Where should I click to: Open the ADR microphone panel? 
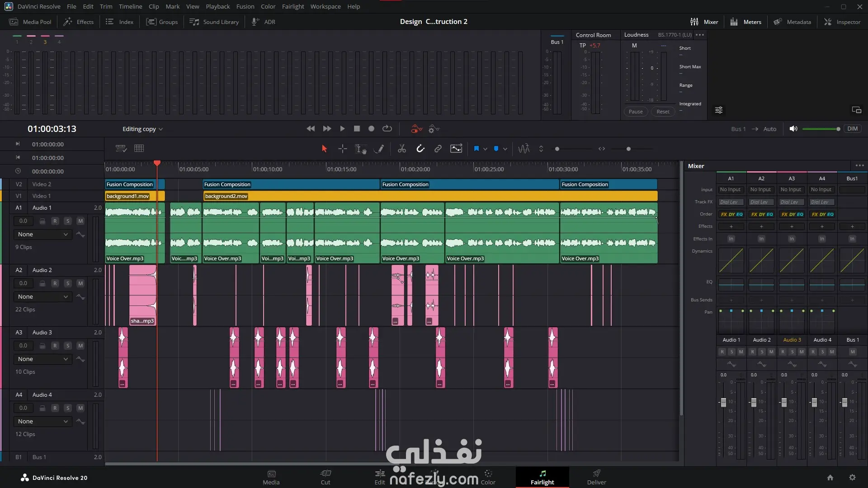pos(264,22)
